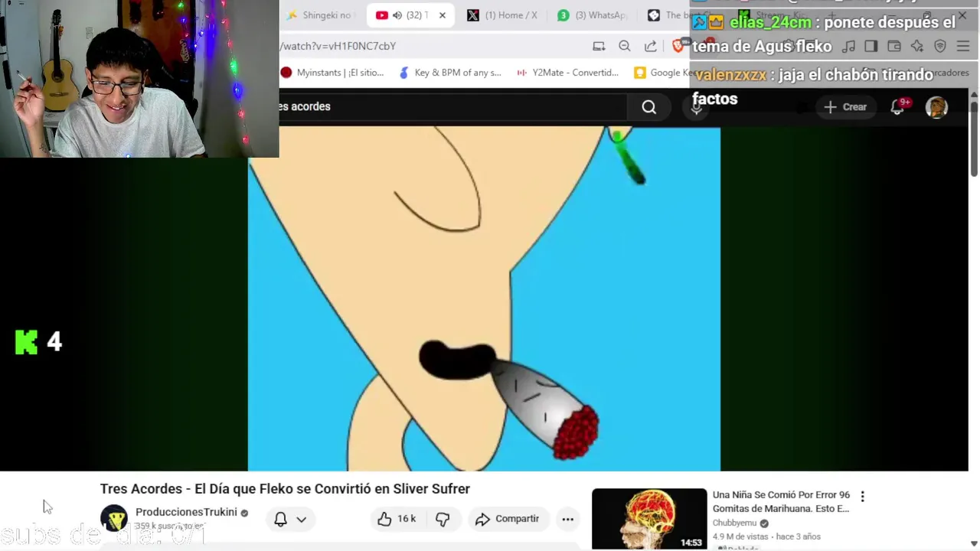Open the Brave wallet icon

[894, 47]
